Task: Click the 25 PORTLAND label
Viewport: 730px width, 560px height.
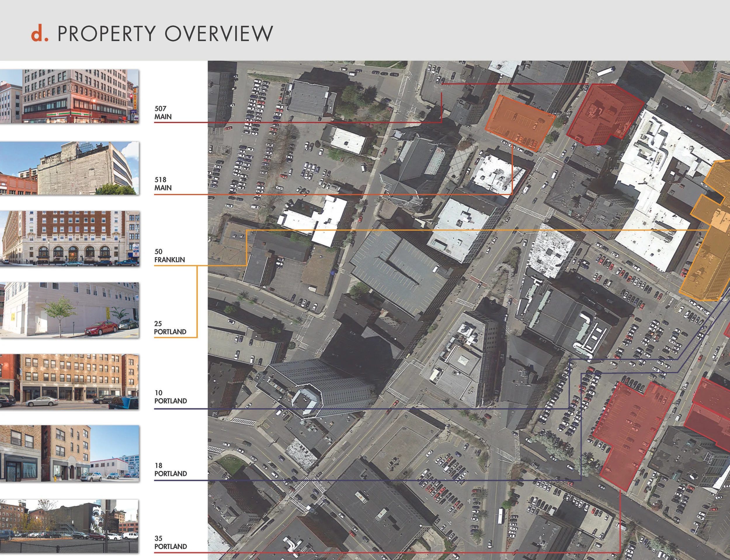Action: [170, 328]
